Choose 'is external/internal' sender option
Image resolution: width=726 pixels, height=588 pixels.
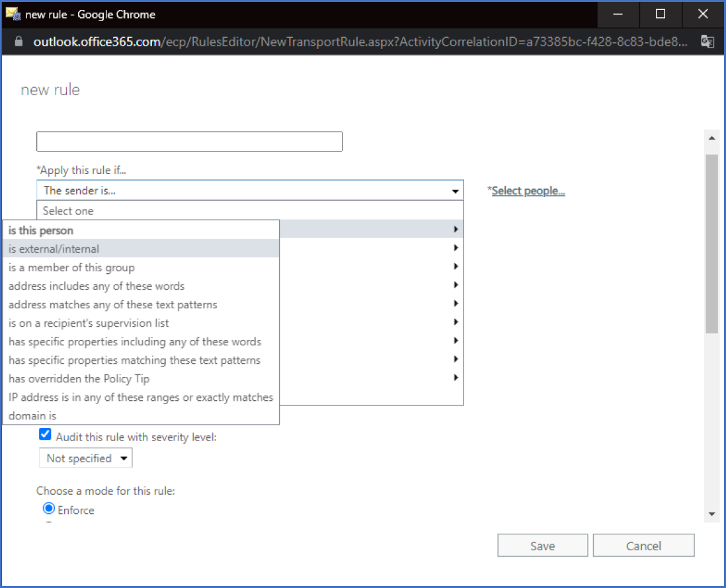(54, 249)
